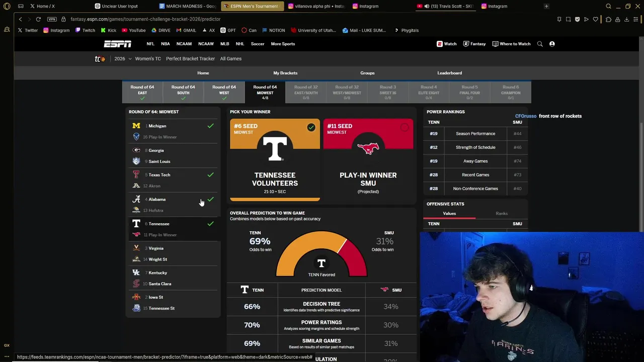Toggle the Alabama pick checkmark
This screenshot has height=362, width=644.
point(210,199)
